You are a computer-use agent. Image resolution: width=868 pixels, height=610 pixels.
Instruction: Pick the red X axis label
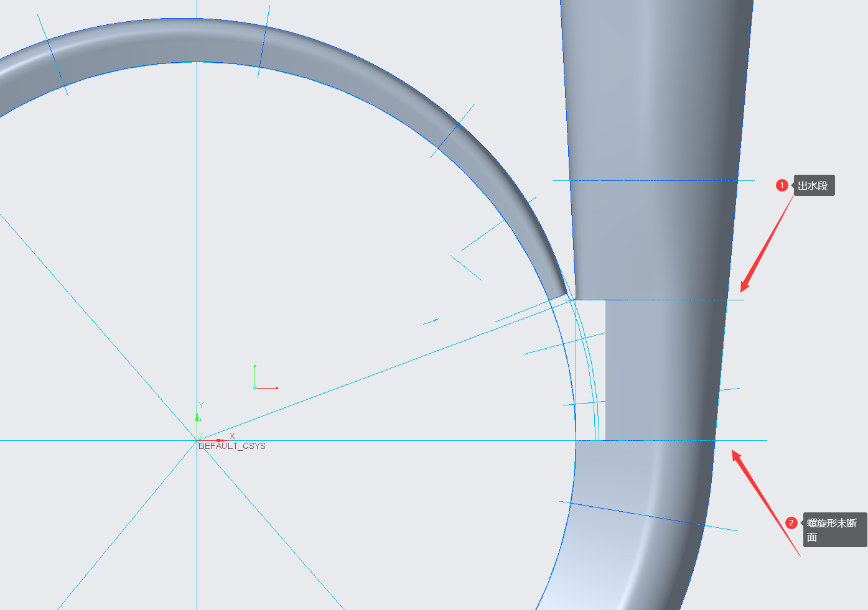click(232, 436)
